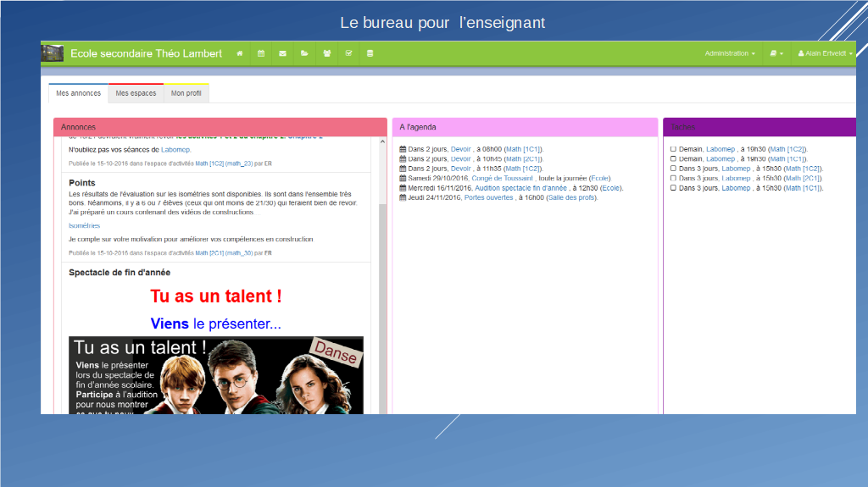The width and height of the screenshot is (868, 487).
Task: Click calendar icon of Devoir 10h45 entry
Action: click(403, 159)
